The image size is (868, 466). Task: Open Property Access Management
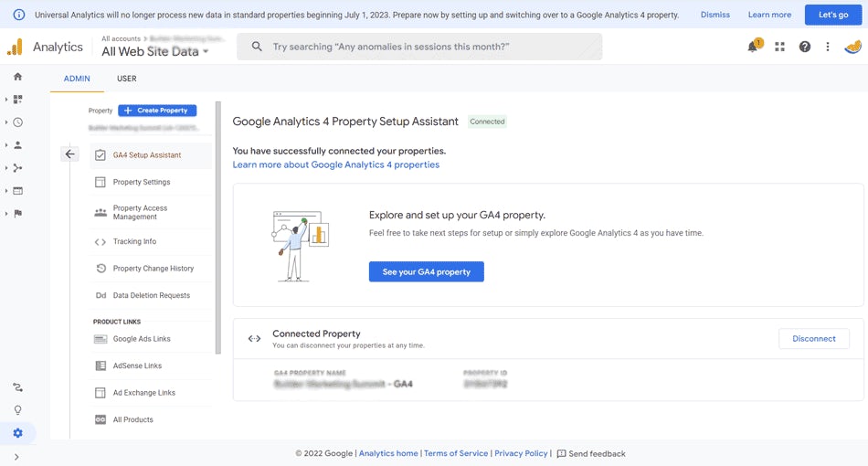click(151, 213)
